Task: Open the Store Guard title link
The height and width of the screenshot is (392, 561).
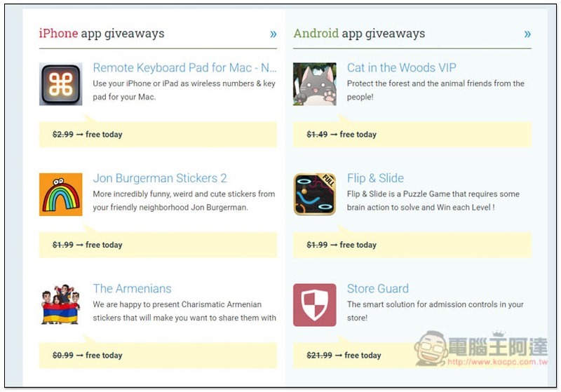Action: [x=378, y=289]
